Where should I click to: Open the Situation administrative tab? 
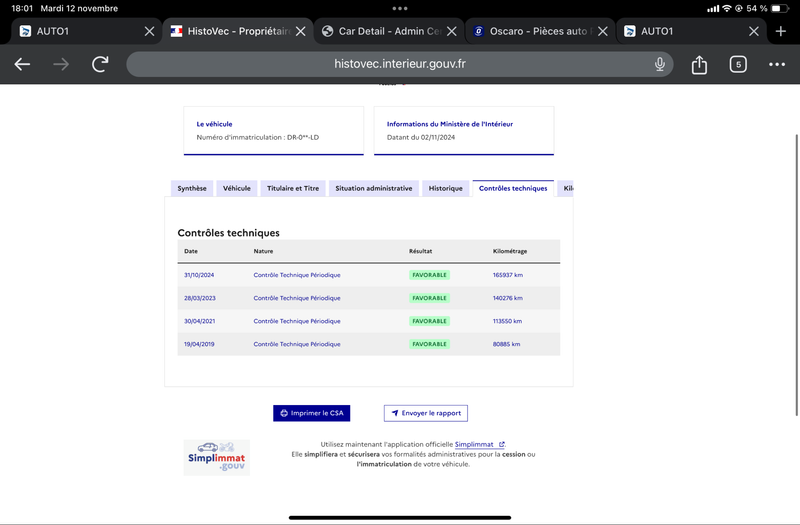(x=373, y=188)
